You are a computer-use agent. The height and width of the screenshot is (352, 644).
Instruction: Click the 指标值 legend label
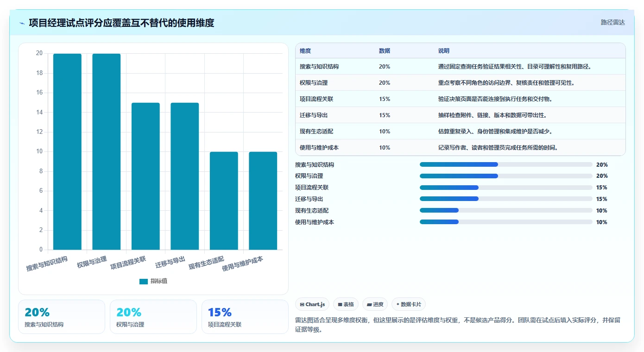tap(159, 281)
